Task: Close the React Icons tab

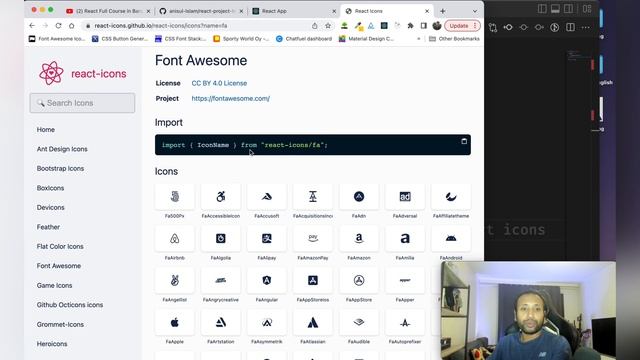Action: (x=427, y=11)
